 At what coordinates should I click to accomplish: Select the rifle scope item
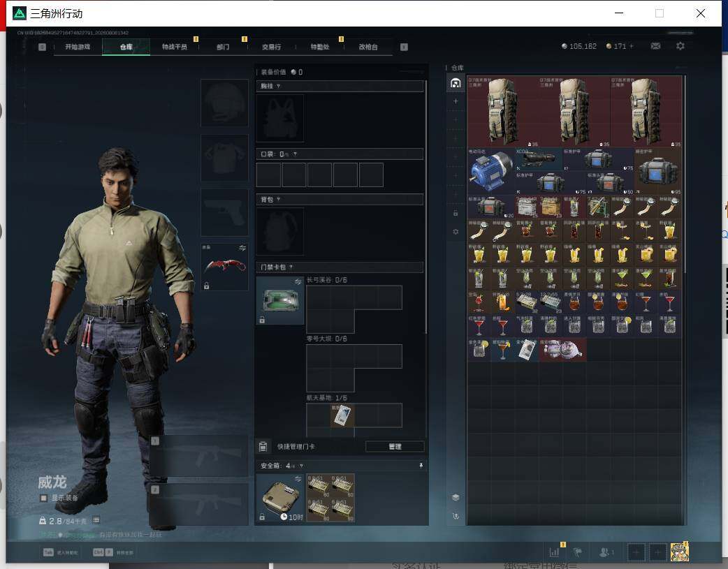[539, 160]
